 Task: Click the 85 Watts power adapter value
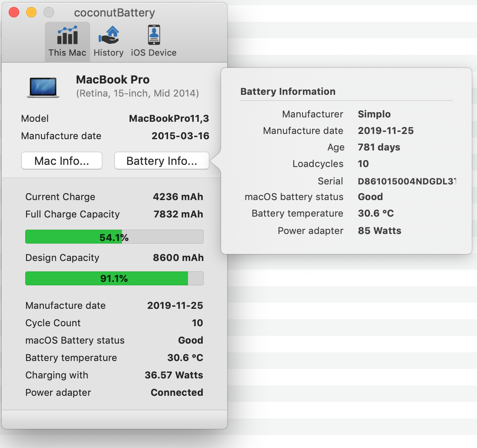(x=380, y=231)
